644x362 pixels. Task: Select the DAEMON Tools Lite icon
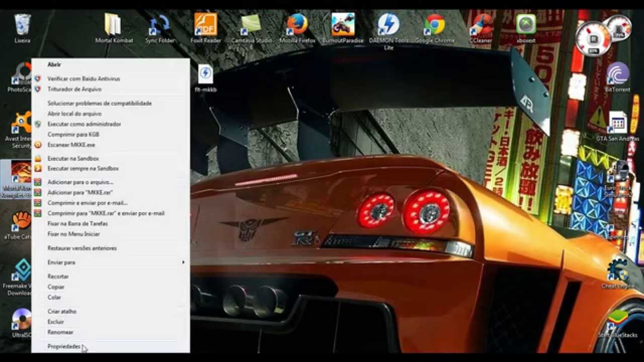388,31
